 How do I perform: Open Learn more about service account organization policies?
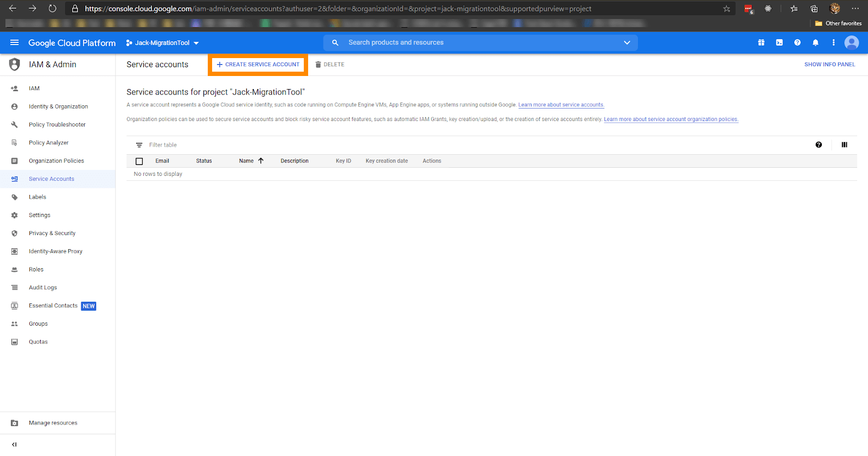click(671, 119)
